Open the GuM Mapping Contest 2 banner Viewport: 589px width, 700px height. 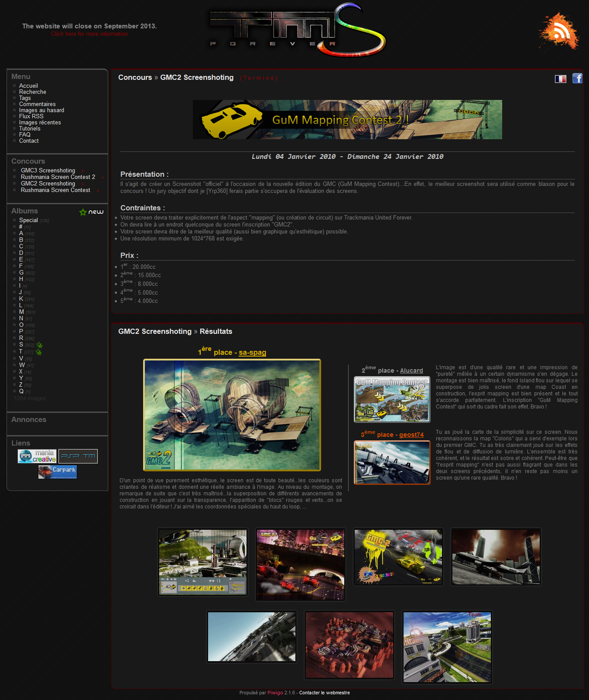click(347, 120)
